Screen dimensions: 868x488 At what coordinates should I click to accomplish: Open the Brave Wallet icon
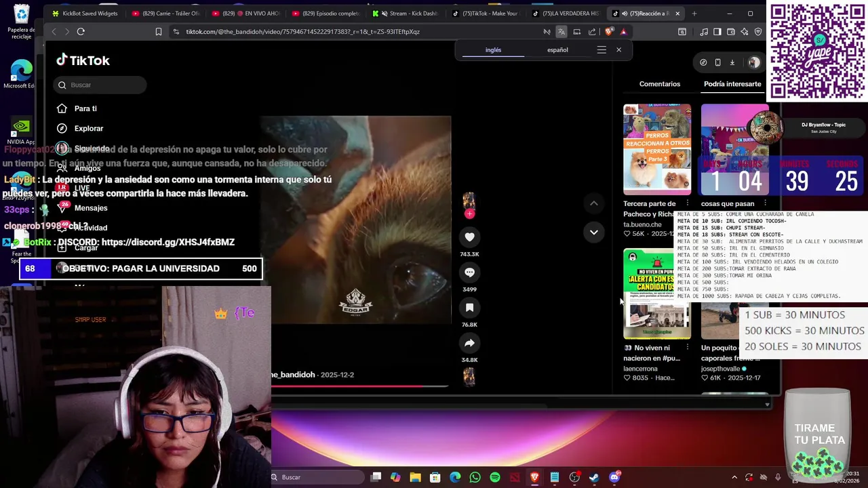click(x=731, y=31)
